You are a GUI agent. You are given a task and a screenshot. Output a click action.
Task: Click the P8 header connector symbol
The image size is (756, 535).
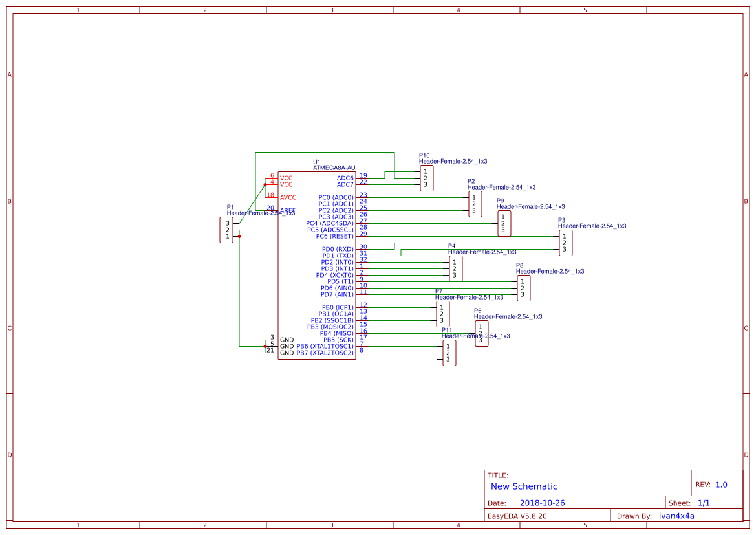(524, 288)
